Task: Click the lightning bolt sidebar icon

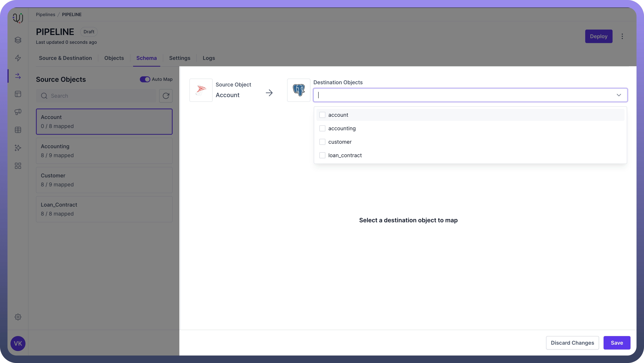Action: 18,58
